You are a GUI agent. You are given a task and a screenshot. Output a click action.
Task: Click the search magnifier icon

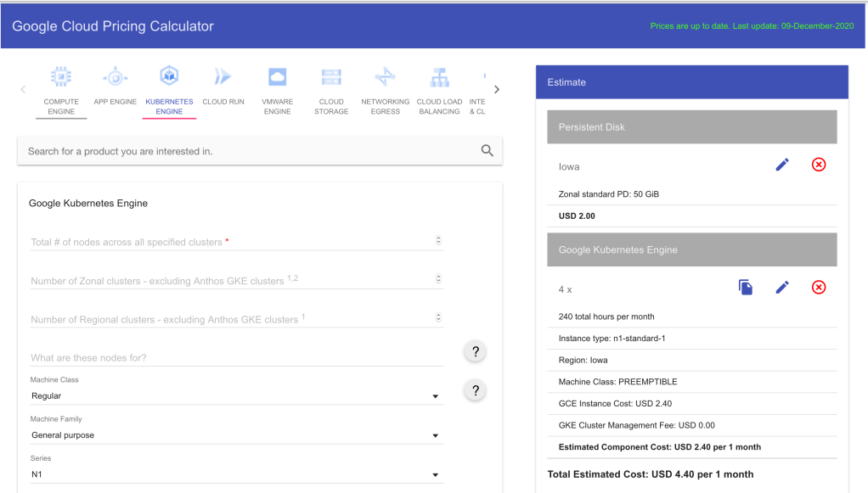(x=488, y=151)
